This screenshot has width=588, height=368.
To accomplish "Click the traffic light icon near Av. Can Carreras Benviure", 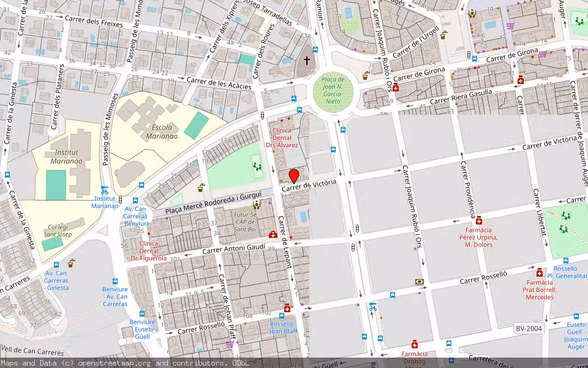I will click(x=121, y=199).
